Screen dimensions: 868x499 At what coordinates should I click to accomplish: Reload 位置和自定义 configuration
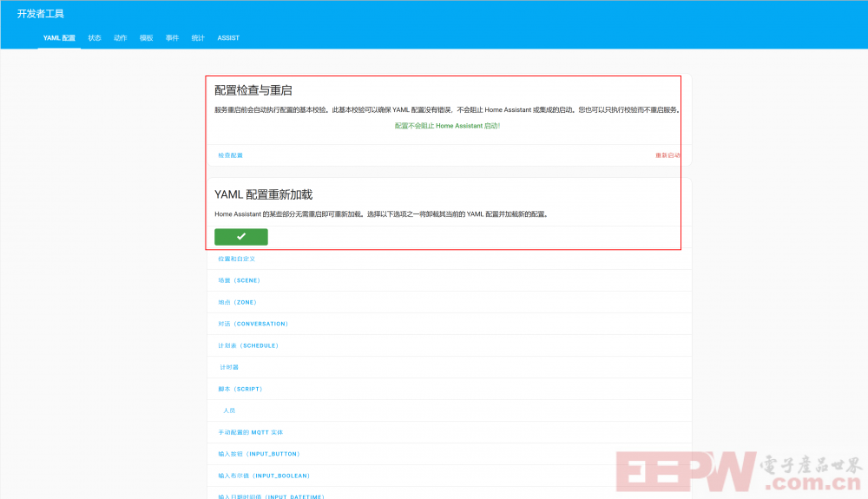click(x=236, y=259)
